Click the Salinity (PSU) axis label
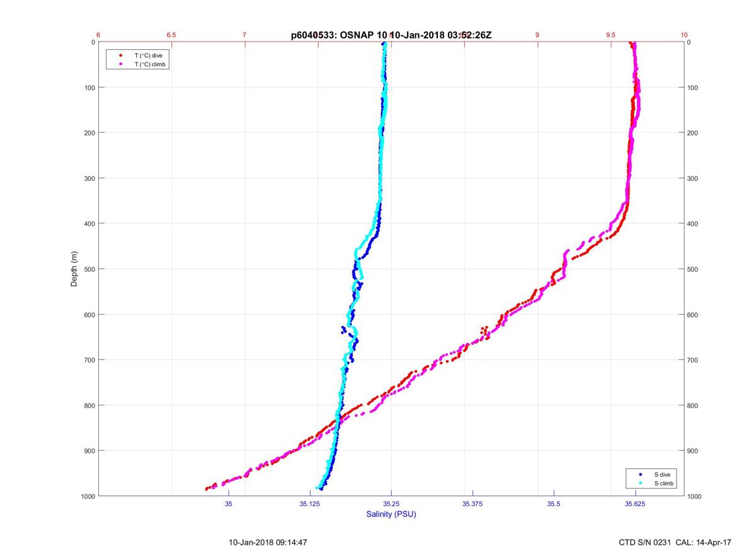Image resolution: width=756 pixels, height=558 pixels. coord(391,514)
